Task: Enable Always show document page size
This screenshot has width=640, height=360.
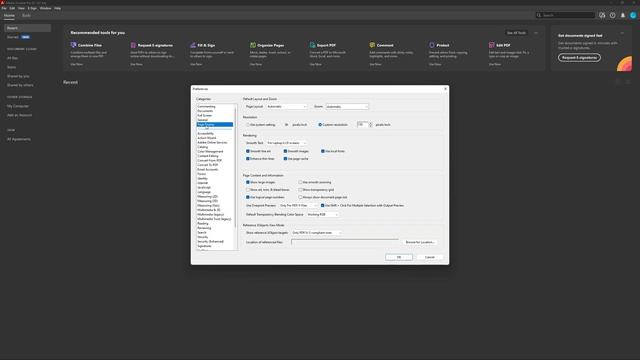Action: click(300, 197)
